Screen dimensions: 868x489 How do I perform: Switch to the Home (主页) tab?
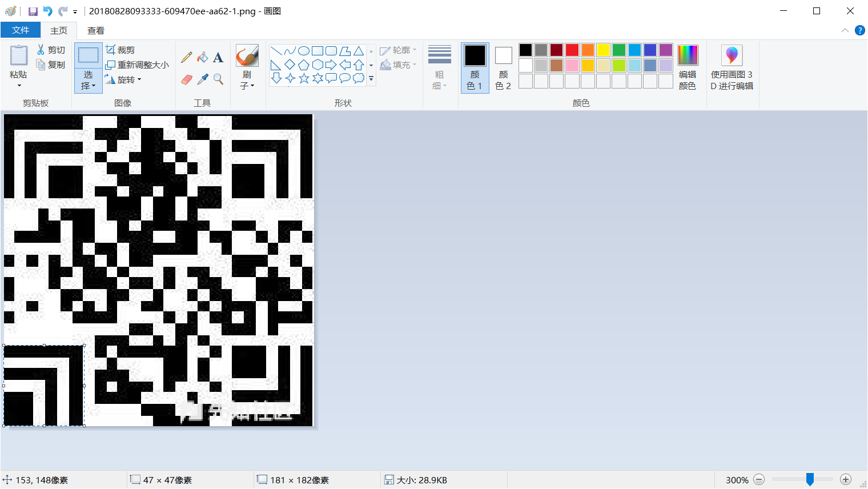coord(59,30)
